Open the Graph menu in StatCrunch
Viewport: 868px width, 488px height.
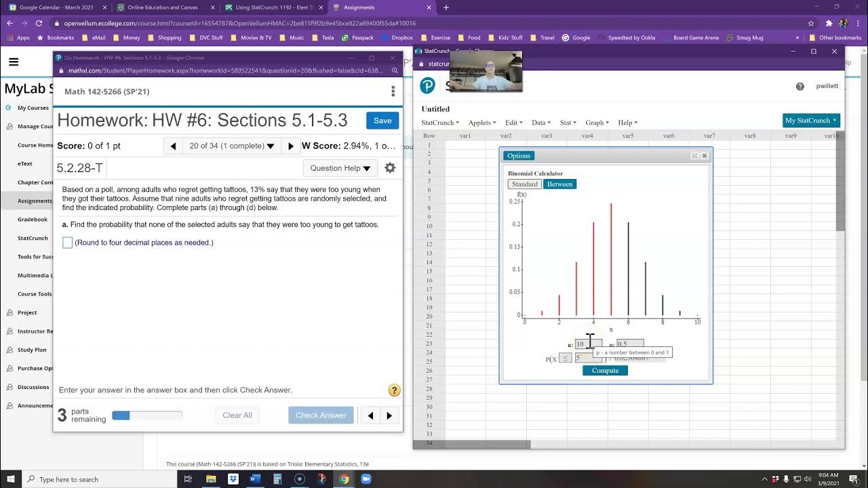pos(597,123)
